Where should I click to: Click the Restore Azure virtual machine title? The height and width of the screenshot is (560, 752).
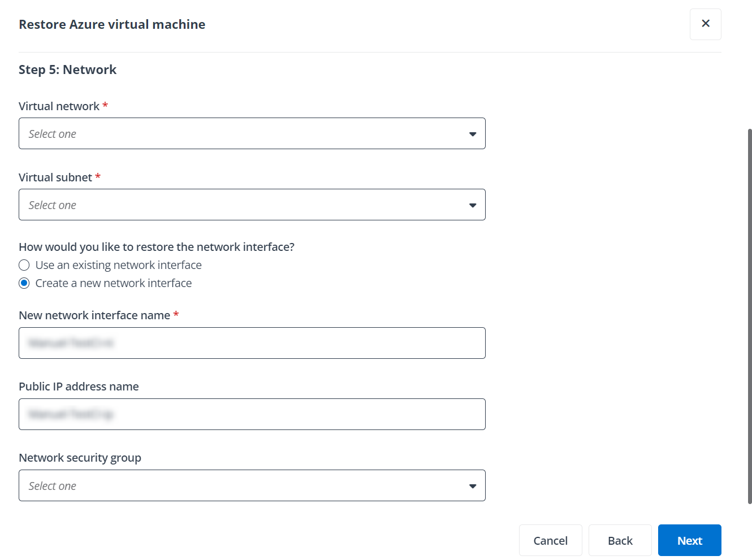click(x=111, y=24)
